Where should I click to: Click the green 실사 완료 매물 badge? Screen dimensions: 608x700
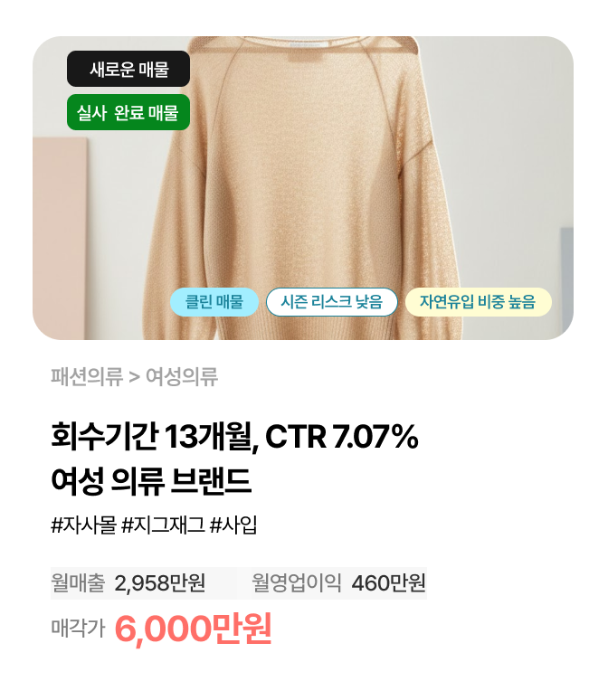[128, 112]
